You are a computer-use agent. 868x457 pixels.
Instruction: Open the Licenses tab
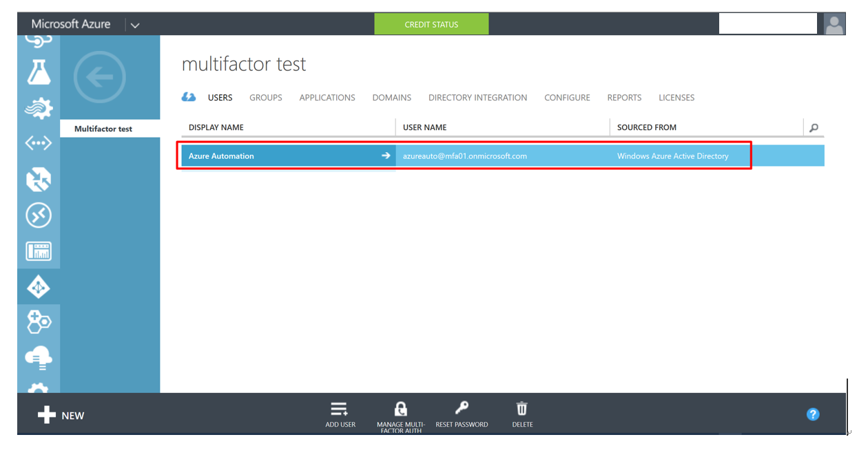(676, 98)
